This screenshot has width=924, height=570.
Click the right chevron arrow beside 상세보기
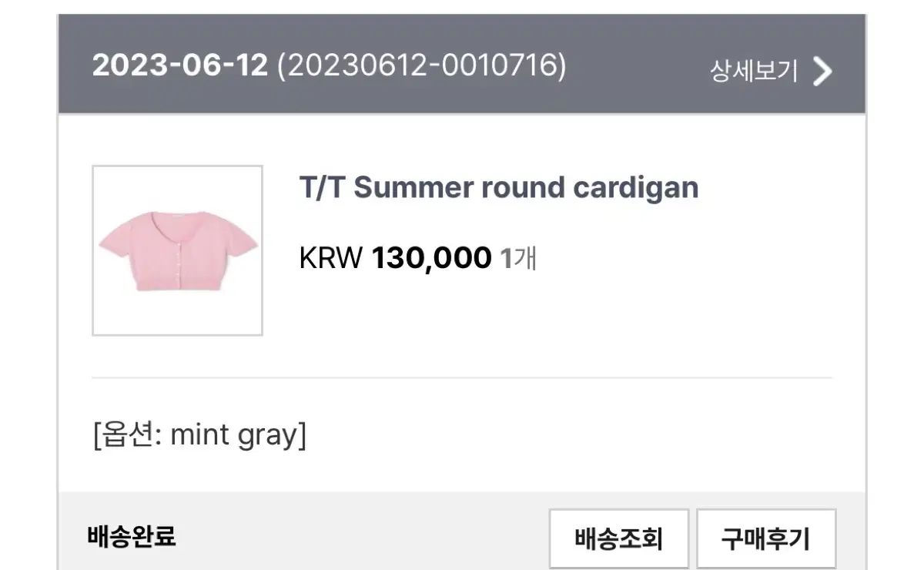point(823,72)
